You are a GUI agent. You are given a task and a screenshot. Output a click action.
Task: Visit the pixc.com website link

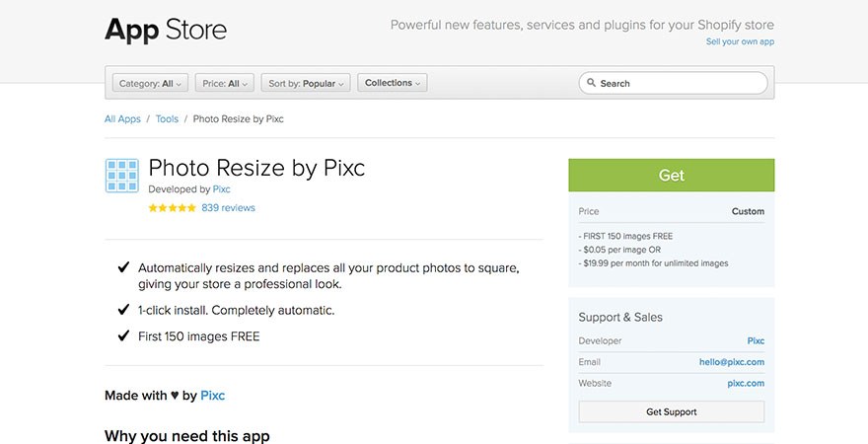[x=746, y=383]
